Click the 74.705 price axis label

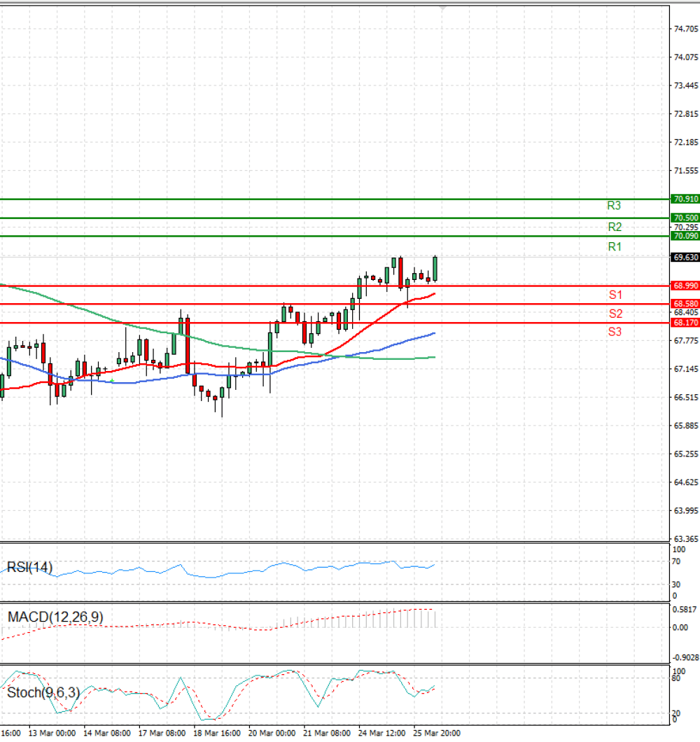click(686, 29)
